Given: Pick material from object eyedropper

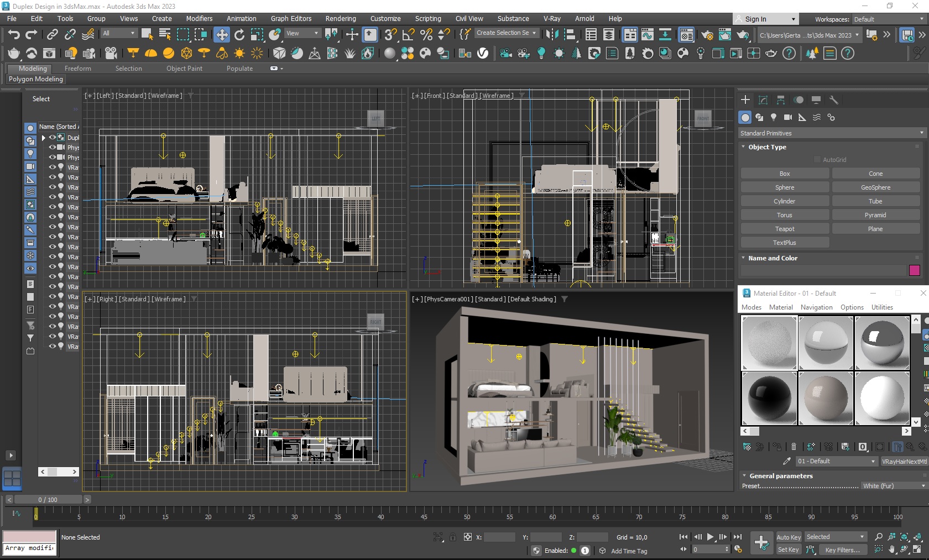Looking at the screenshot, I should point(786,461).
